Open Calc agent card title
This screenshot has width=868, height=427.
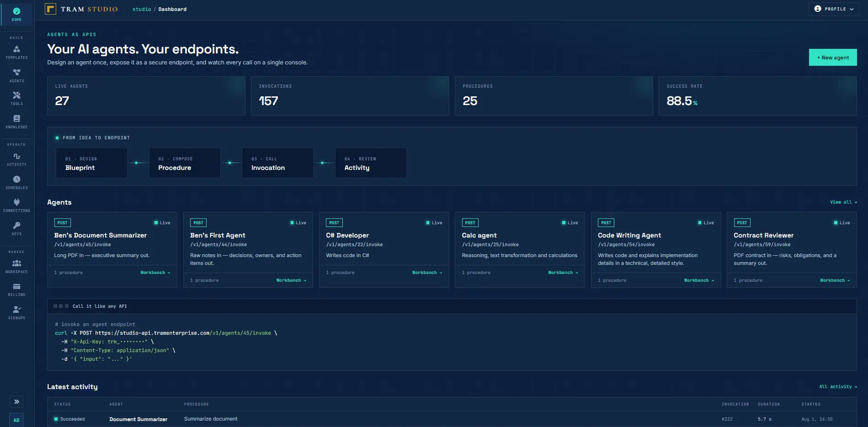click(x=479, y=235)
